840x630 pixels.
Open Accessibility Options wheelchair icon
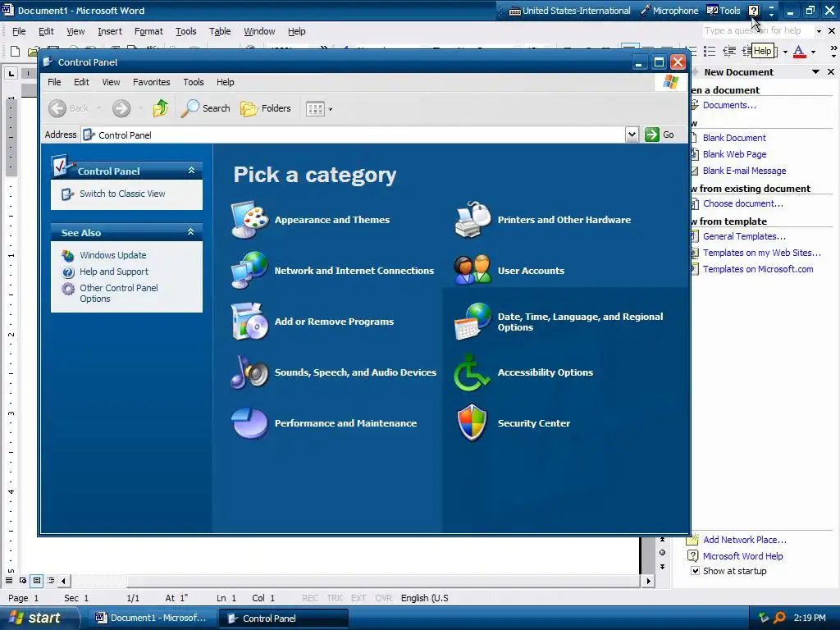(x=472, y=372)
